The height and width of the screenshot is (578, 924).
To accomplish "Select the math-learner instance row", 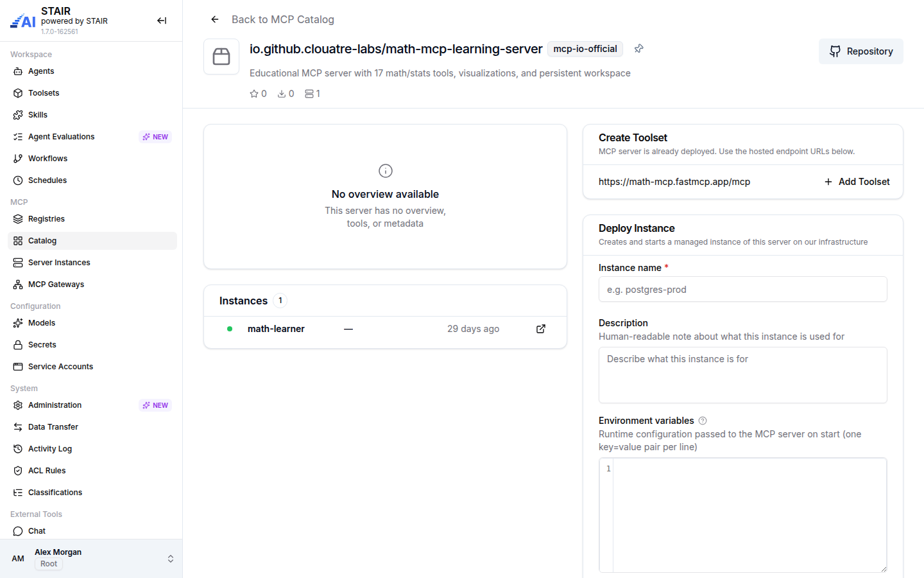I will pos(385,329).
